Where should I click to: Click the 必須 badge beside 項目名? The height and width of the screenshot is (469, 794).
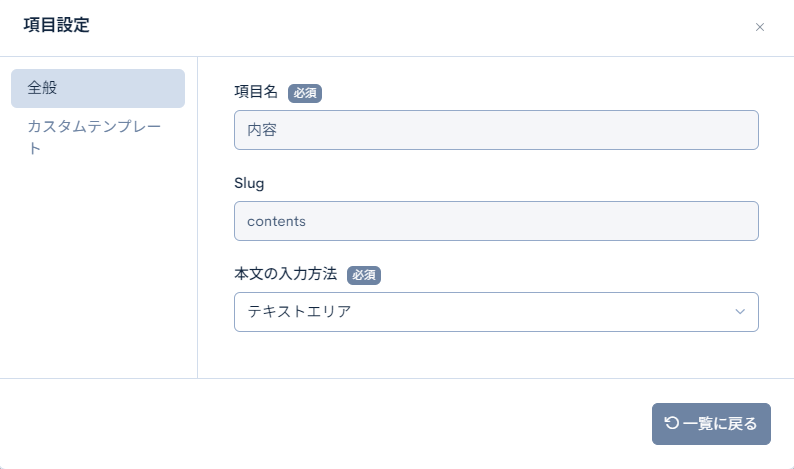click(305, 92)
